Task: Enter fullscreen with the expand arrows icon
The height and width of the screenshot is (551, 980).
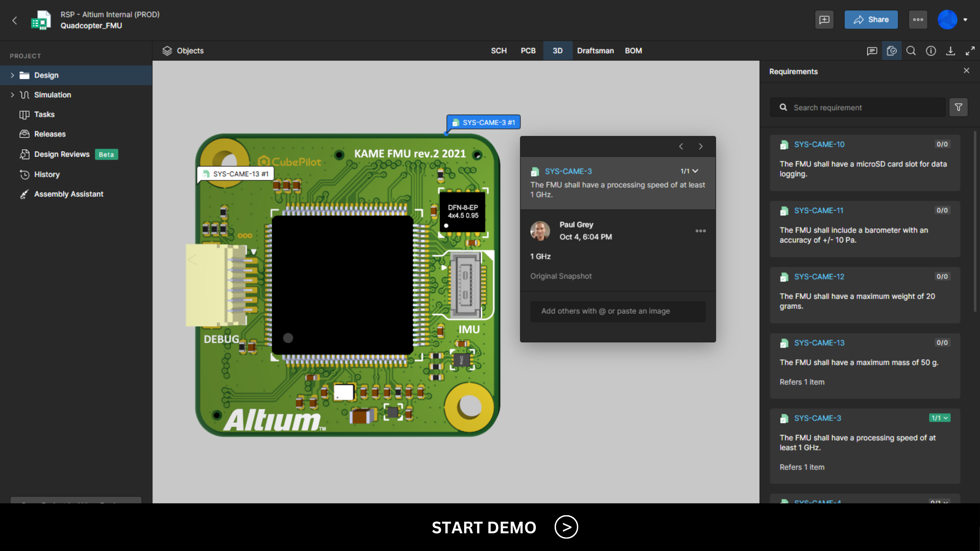Action: [970, 51]
